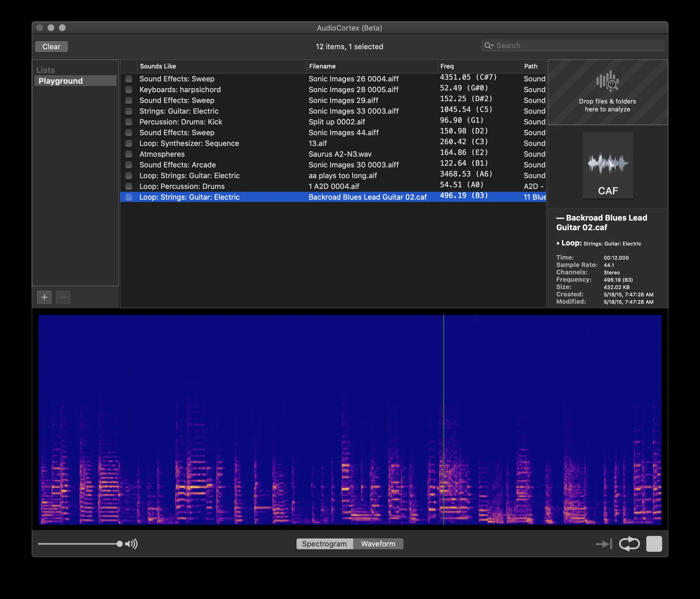Click the speaker volume icon
The width and height of the screenshot is (700, 599).
coord(131,544)
